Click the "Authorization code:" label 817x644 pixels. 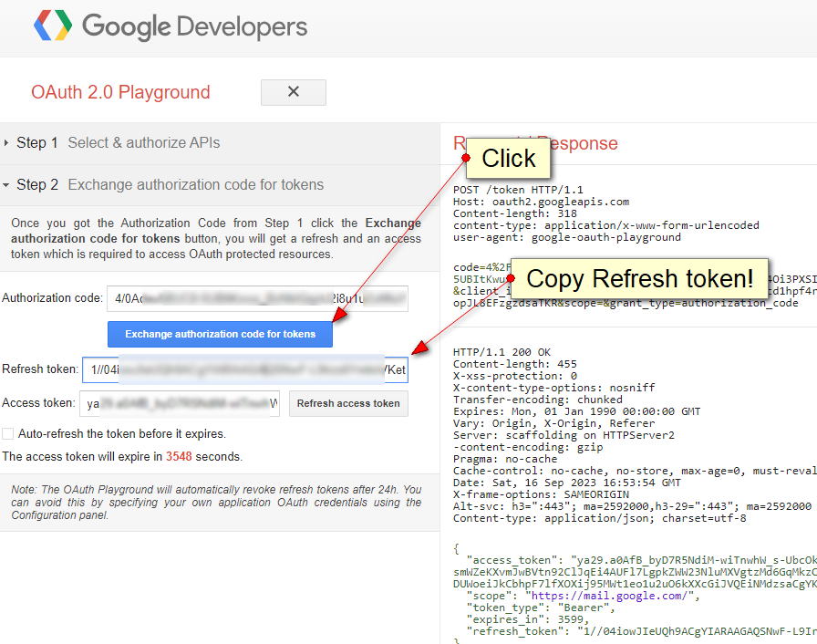(x=52, y=298)
